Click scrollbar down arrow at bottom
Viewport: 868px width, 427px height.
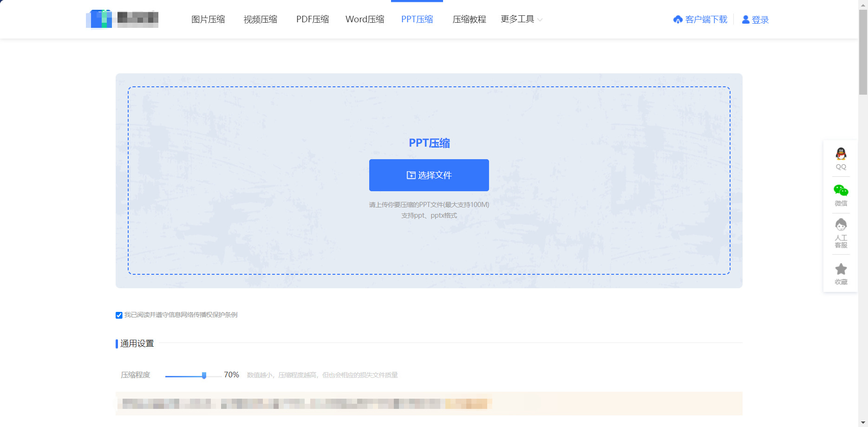[x=863, y=423]
